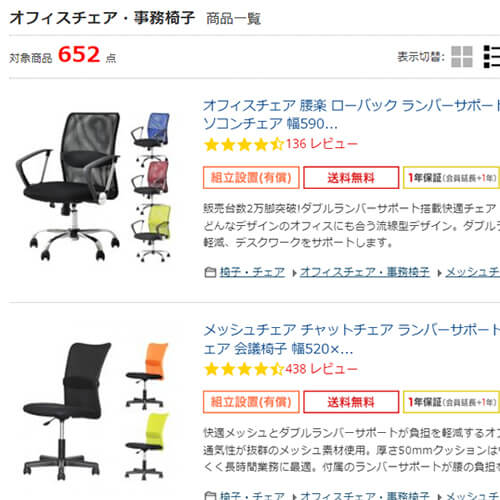Viewport: 500px width, 500px height.
Task: Switch to grid view display icon
Action: [x=462, y=57]
